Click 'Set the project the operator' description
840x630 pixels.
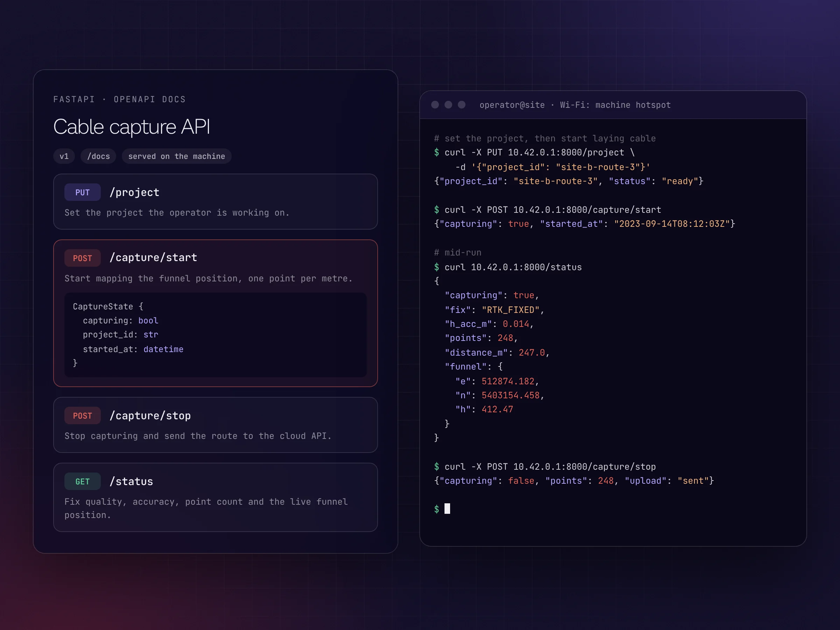tap(177, 213)
